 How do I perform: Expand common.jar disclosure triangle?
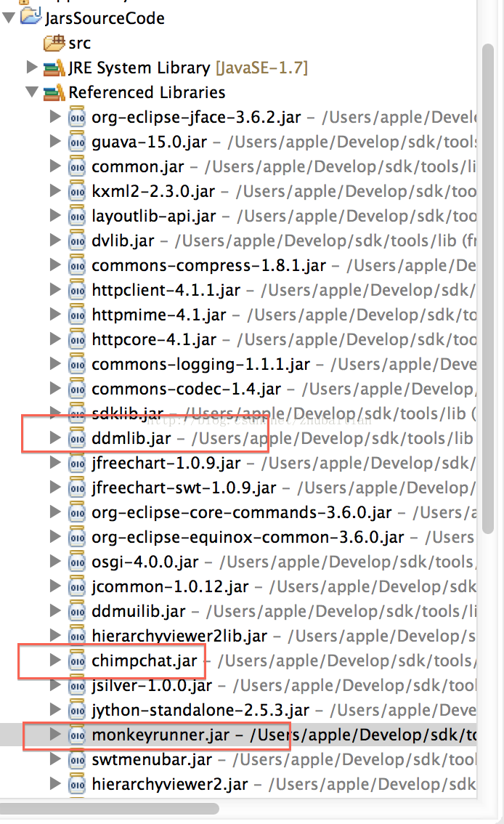click(x=55, y=166)
